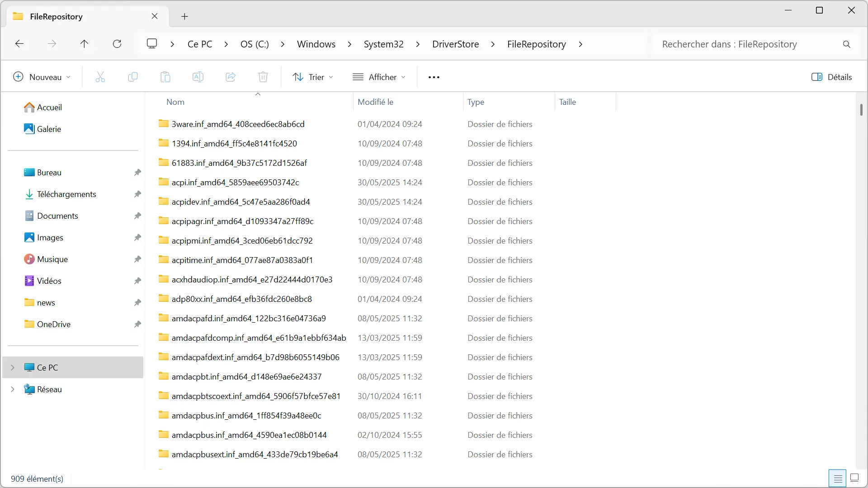
Task: Select folder acpi.inf_amd64_5859aee69503742c
Action: click(x=235, y=183)
